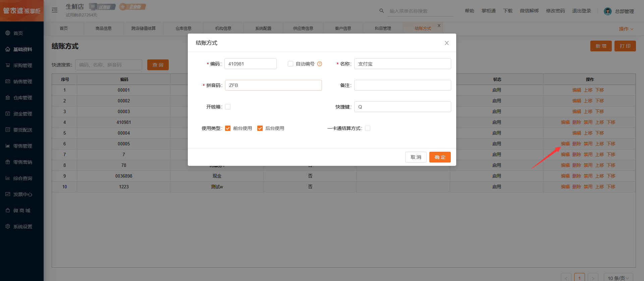The image size is (644, 281).
Task: Enable the 自动编号 checkbox
Action: click(290, 64)
